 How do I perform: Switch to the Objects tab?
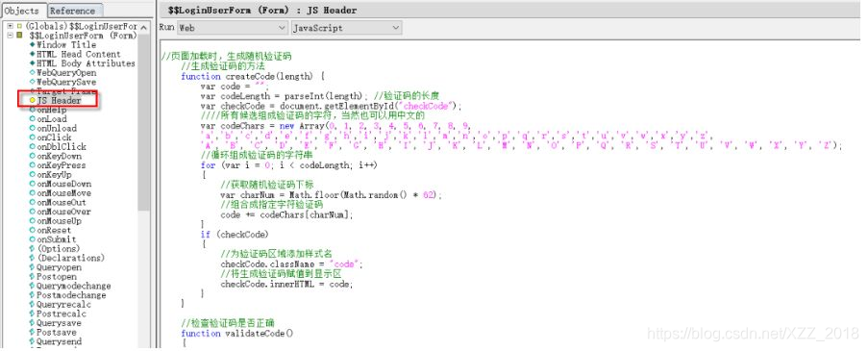click(x=23, y=11)
